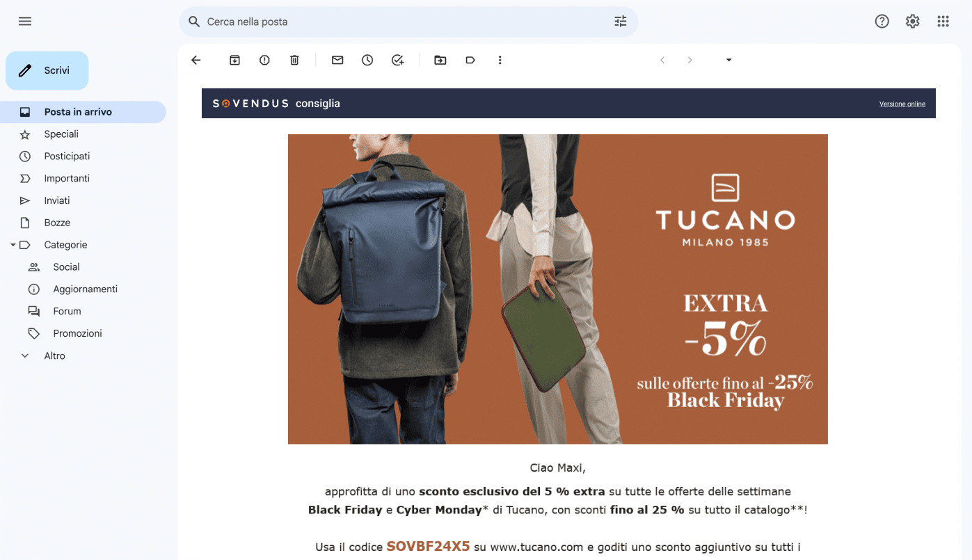This screenshot has height=560, width=972.
Task: Open the Move to folder icon
Action: (x=440, y=61)
